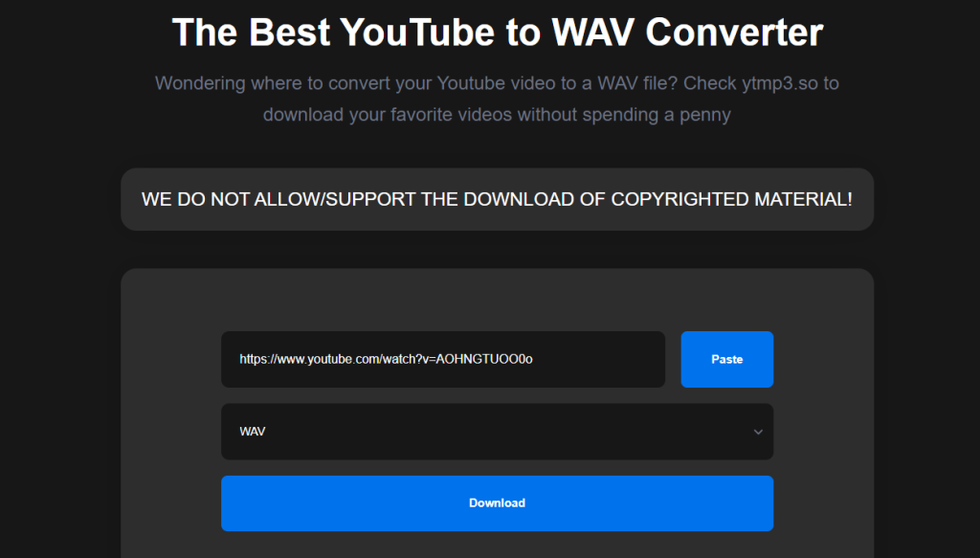The height and width of the screenshot is (558, 980).
Task: Click the middle of the format selector bar
Action: [x=497, y=433]
